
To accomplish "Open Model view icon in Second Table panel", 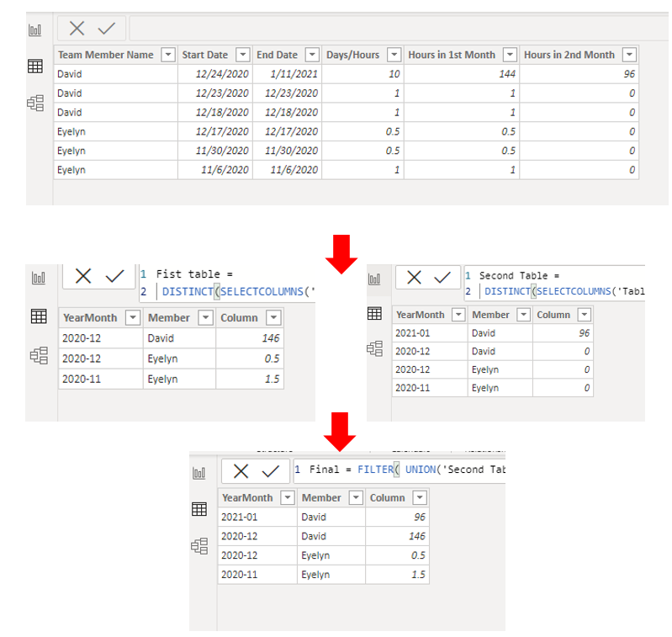I will [374, 348].
